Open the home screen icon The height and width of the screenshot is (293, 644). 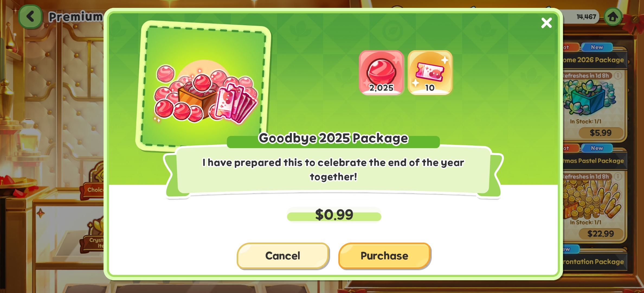613,17
